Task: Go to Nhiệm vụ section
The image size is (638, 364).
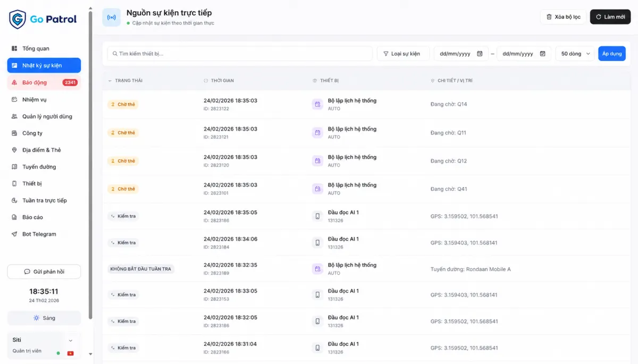Action: (x=44, y=99)
